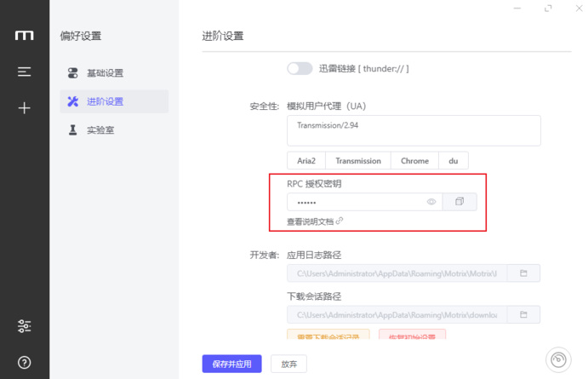Image resolution: width=588 pixels, height=379 pixels.
Task: Open download session path folder icon
Action: 523,314
